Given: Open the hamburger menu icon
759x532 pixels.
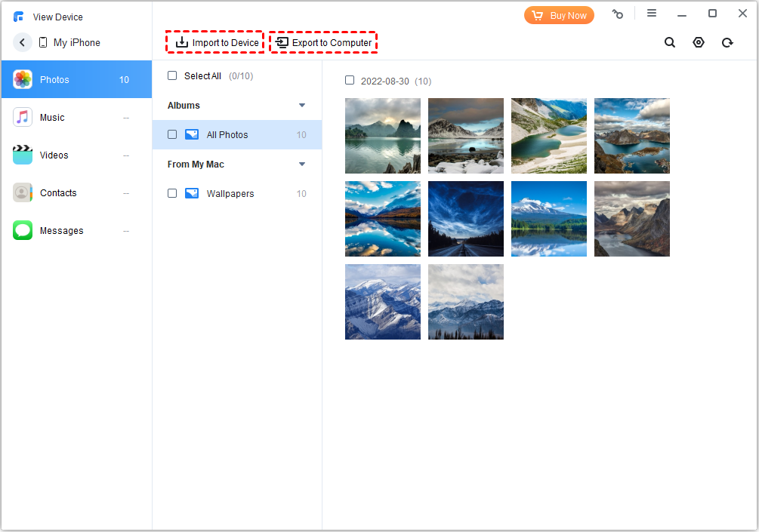Looking at the screenshot, I should [652, 14].
